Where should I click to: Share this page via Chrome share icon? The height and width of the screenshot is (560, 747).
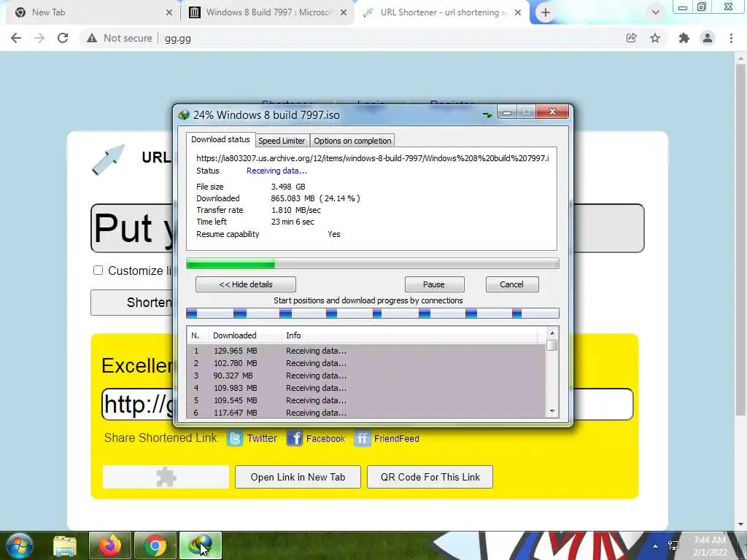pos(631,38)
